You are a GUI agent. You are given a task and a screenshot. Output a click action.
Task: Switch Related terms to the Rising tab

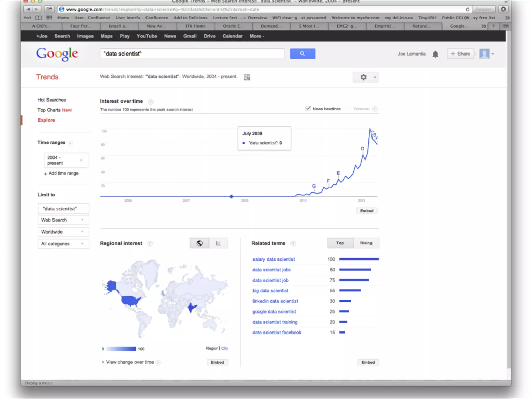[x=366, y=243]
